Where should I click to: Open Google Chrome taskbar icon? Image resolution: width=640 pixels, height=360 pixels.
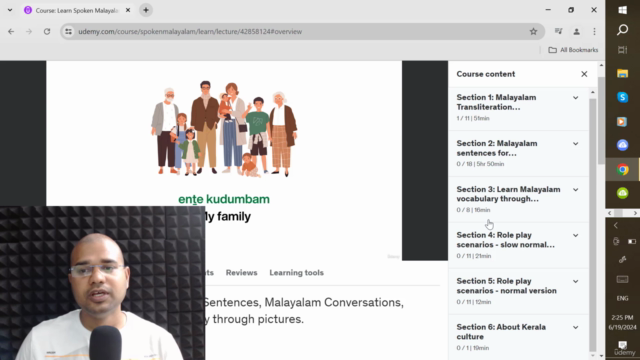(622, 169)
